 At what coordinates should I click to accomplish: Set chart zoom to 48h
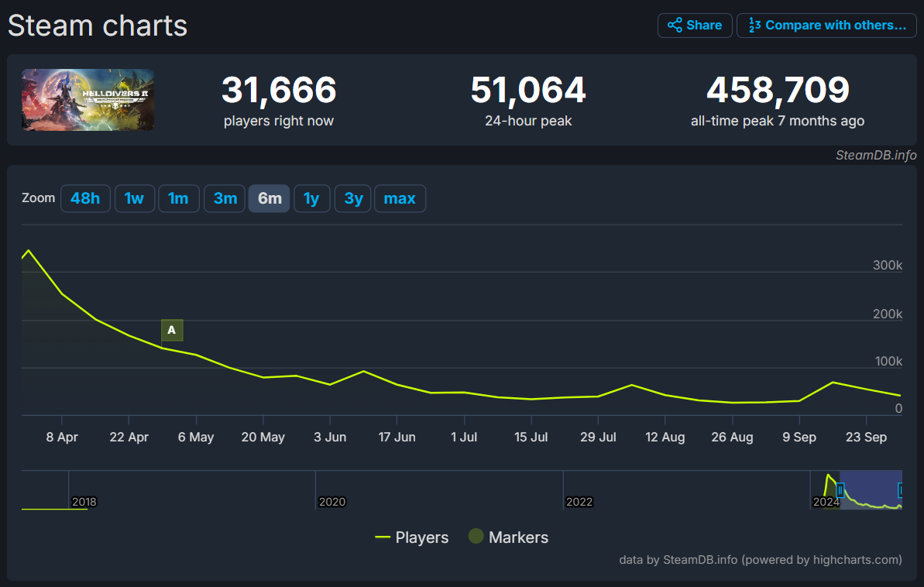click(85, 198)
